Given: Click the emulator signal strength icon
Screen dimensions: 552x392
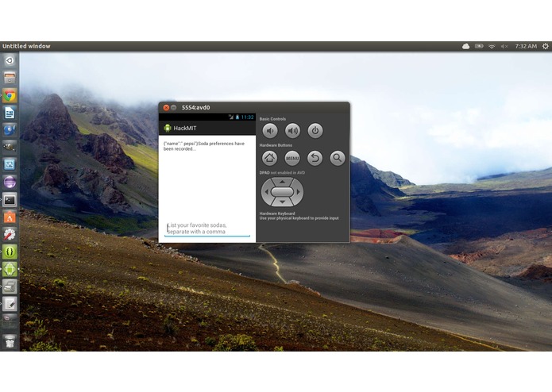Looking at the screenshot, I should click(231, 117).
